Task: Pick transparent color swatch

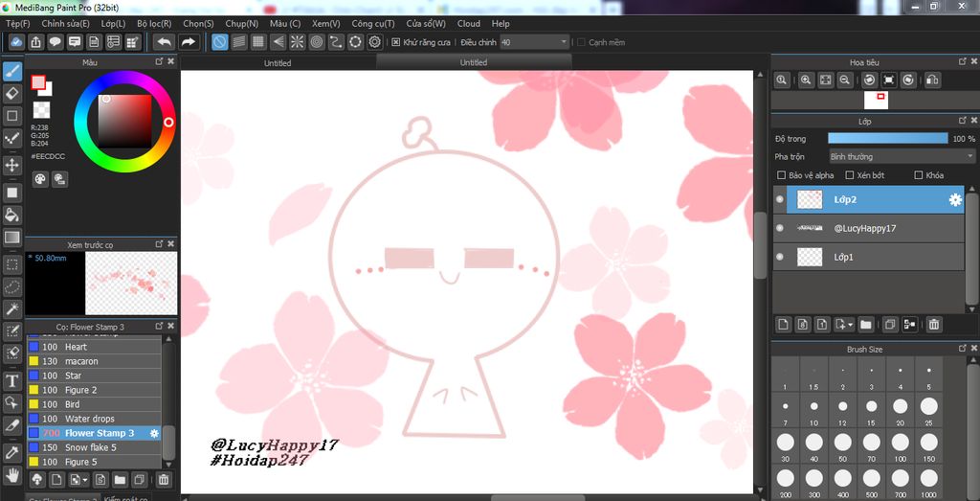Action: pos(41,110)
